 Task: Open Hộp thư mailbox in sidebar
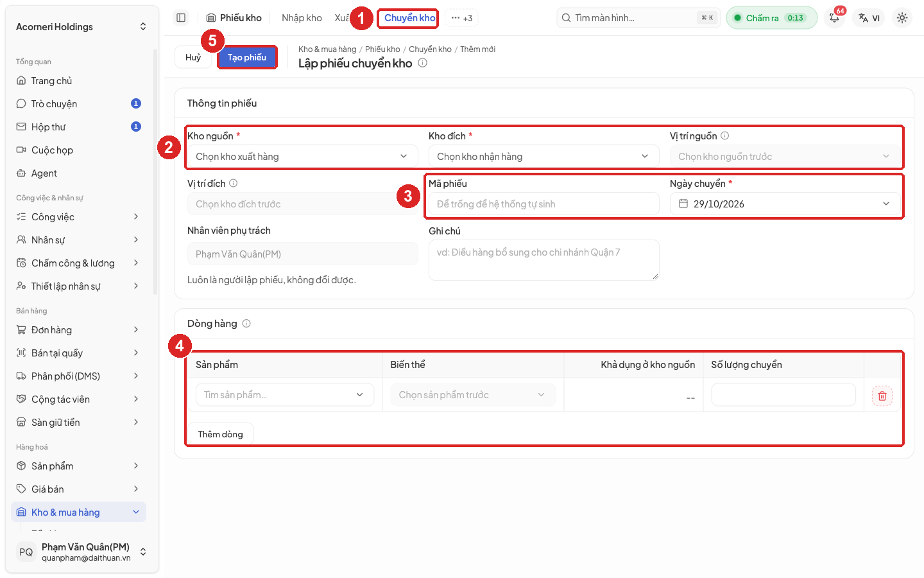pyautogui.click(x=79, y=127)
